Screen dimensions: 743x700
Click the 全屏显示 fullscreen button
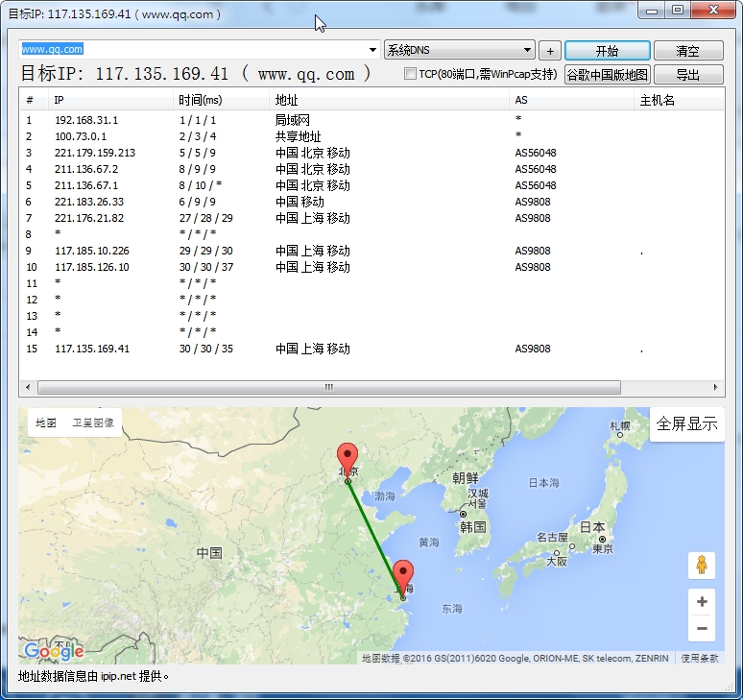686,423
